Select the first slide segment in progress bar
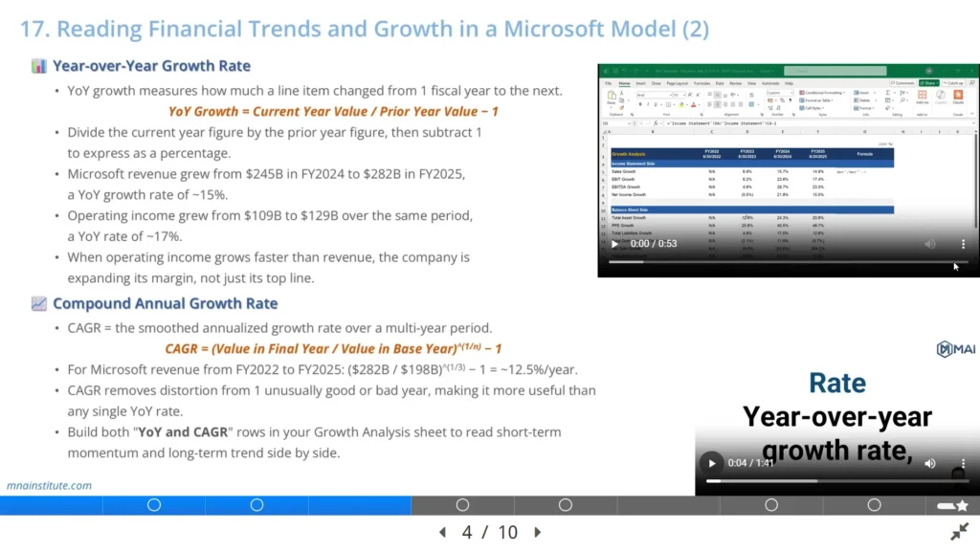The width and height of the screenshot is (980, 551). point(52,505)
